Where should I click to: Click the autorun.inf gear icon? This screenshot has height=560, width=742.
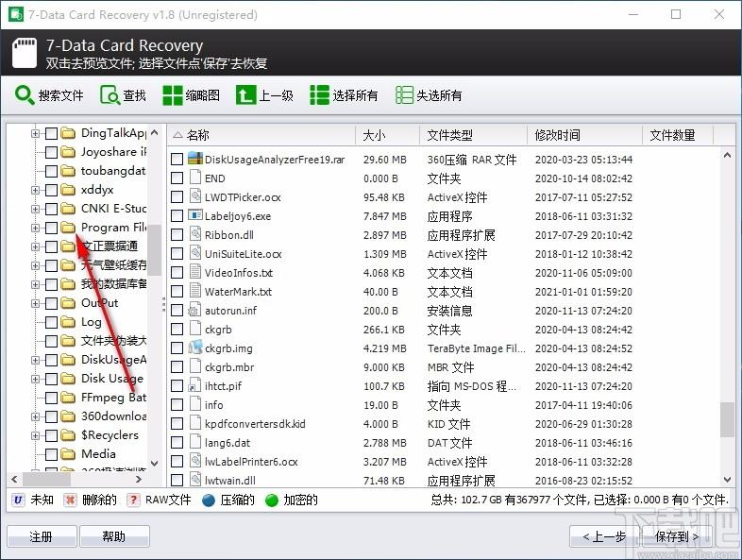coord(194,310)
